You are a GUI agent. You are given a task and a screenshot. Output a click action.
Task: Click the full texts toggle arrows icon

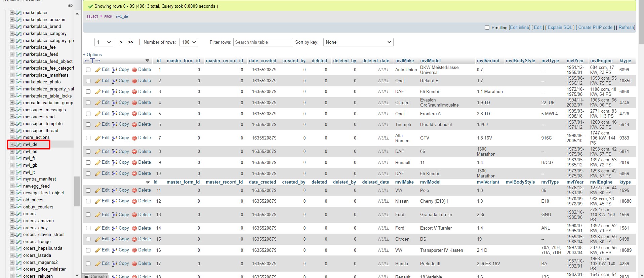92,61
